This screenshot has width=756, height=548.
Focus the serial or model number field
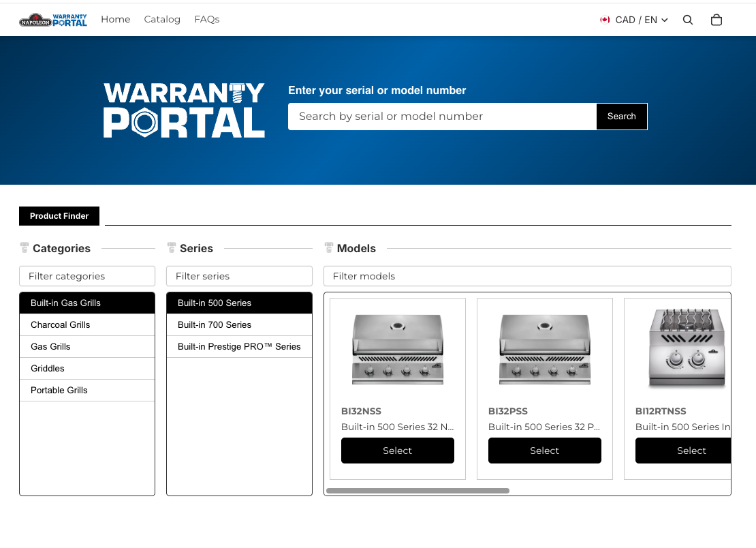click(442, 117)
